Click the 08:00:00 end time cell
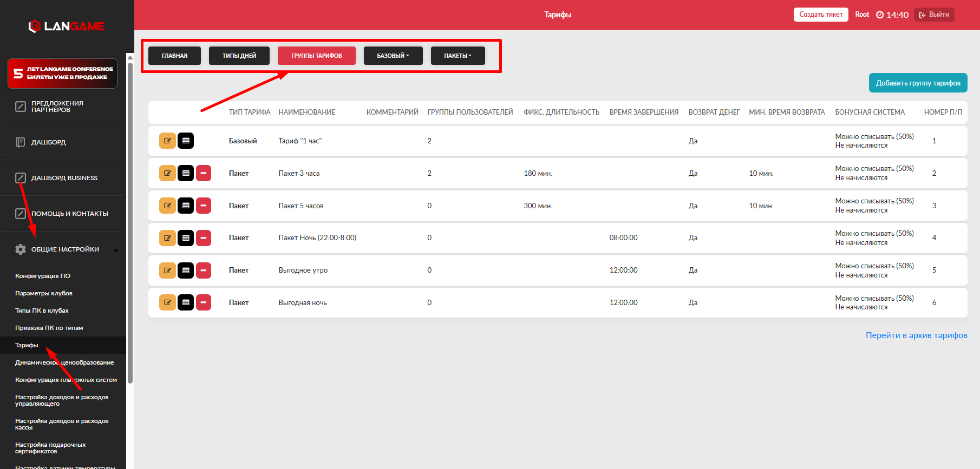 coord(624,237)
